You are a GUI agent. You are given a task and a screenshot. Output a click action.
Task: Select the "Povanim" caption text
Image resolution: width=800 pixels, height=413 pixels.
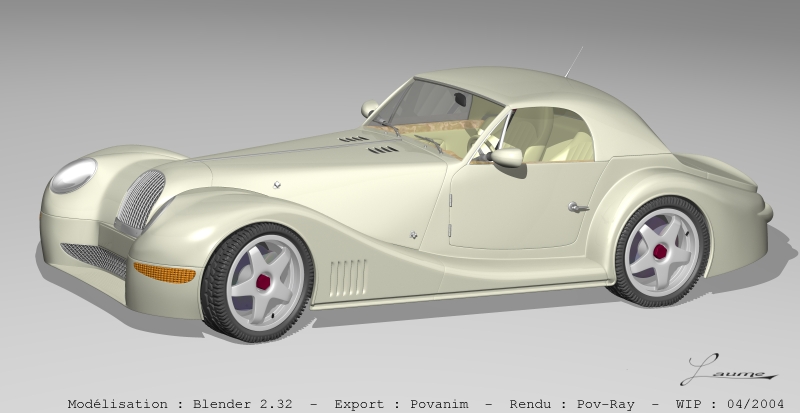[439, 404]
